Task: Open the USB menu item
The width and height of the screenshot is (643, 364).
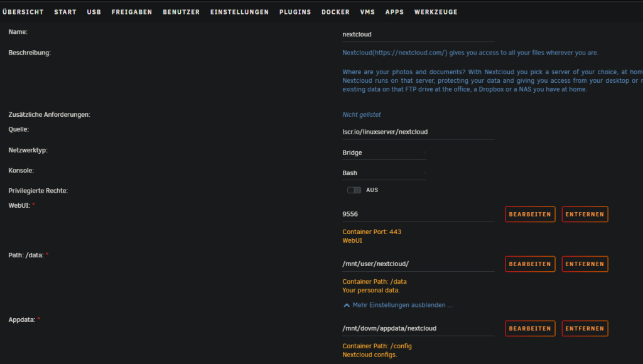Action: pos(94,12)
